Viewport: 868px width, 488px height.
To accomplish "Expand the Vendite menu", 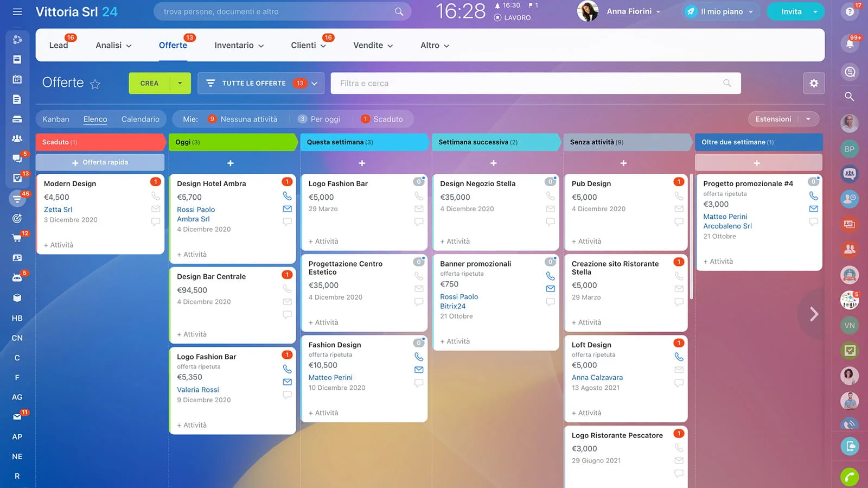I will pyautogui.click(x=373, y=46).
